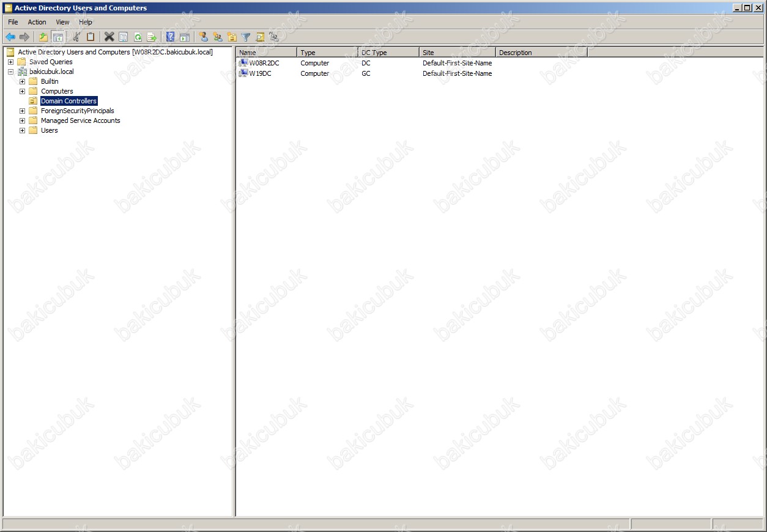The image size is (767, 532).
Task: Click the Export List icon
Action: pos(152,37)
